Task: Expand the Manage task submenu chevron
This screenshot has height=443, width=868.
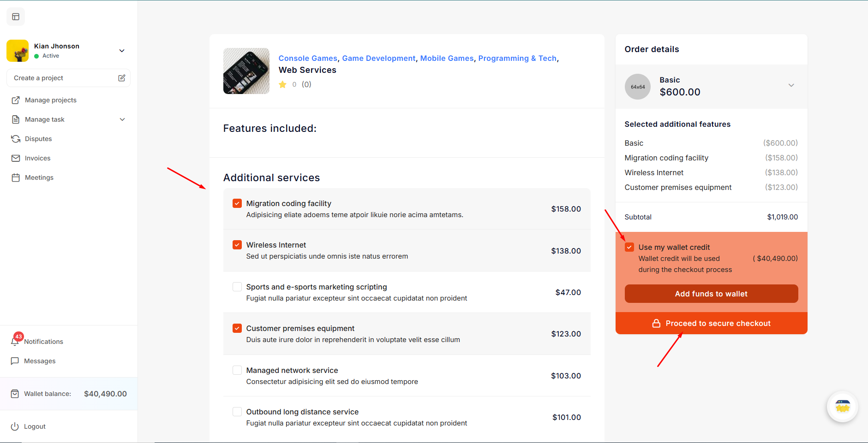Action: click(x=122, y=119)
